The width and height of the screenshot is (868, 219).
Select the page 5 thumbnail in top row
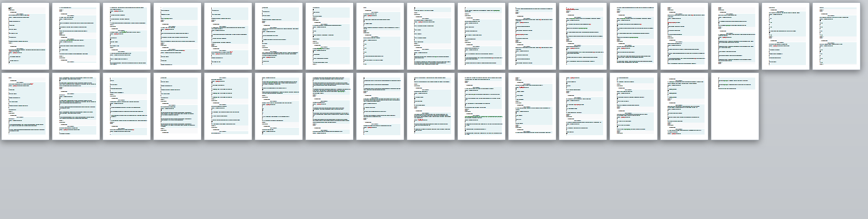tap(228, 36)
